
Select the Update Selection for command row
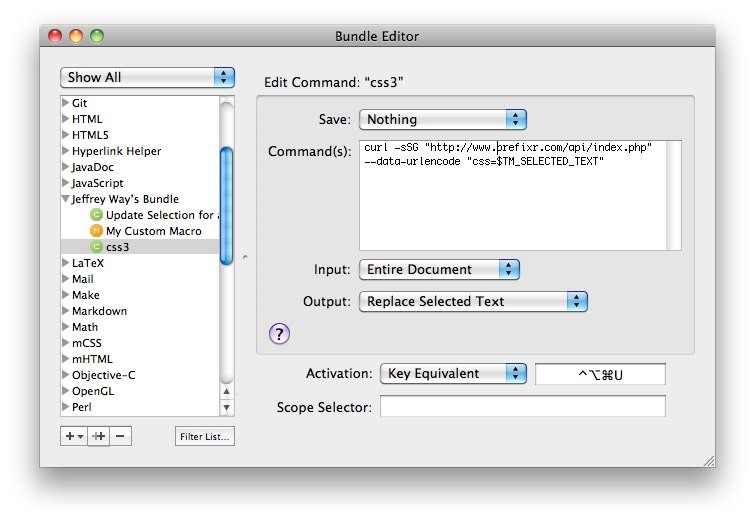pos(140,215)
